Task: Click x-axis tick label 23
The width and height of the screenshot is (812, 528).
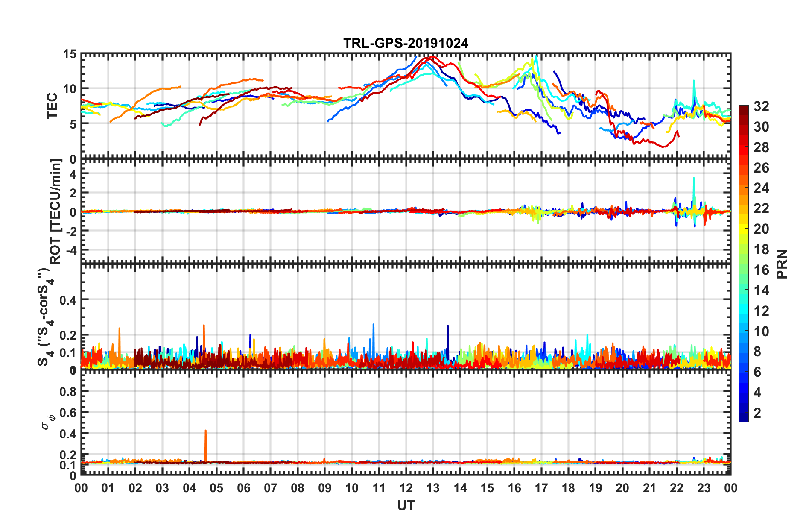Action: tap(704, 488)
